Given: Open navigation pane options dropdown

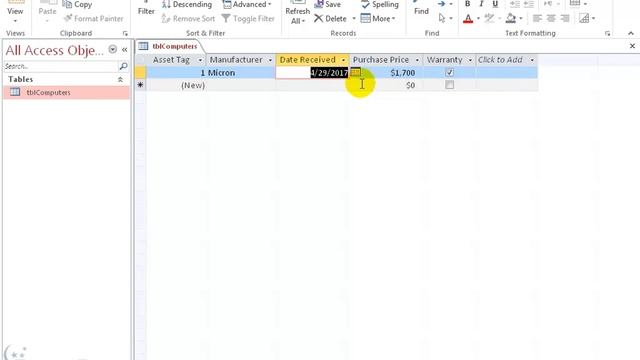Looking at the screenshot, I should (112, 49).
